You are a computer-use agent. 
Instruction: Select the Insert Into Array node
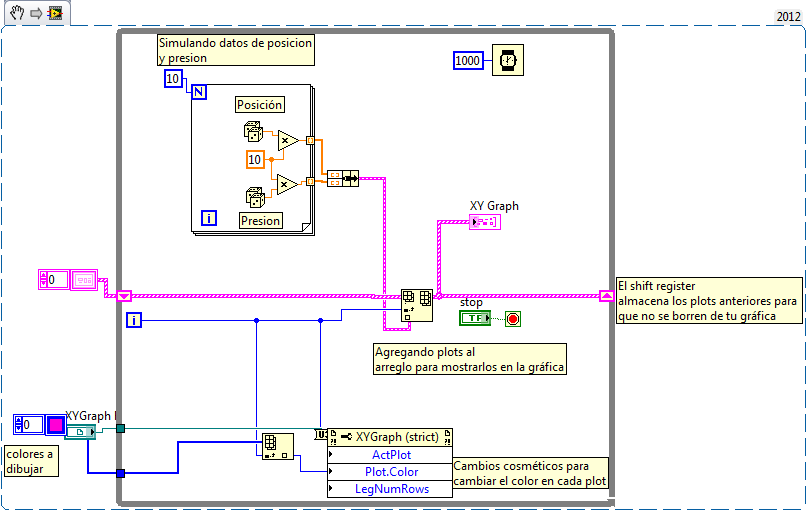pyautogui.click(x=417, y=305)
